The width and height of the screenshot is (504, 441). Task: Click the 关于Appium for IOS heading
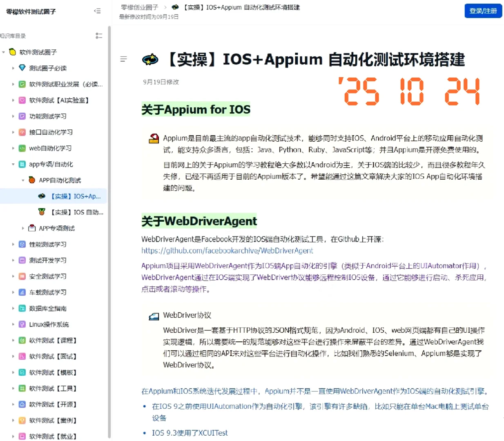196,109
